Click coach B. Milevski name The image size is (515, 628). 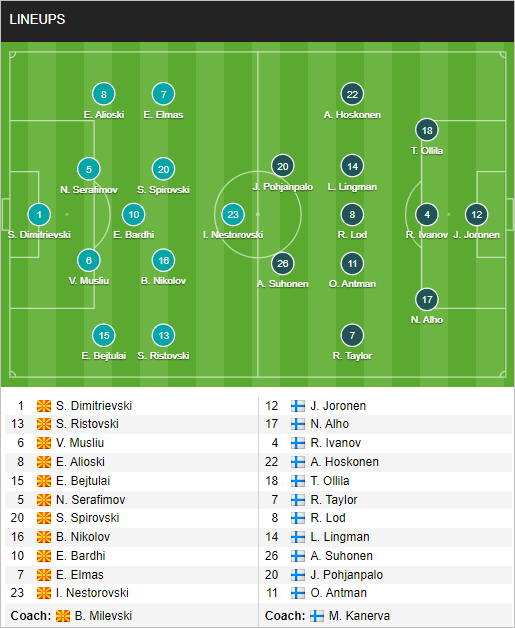click(x=103, y=616)
